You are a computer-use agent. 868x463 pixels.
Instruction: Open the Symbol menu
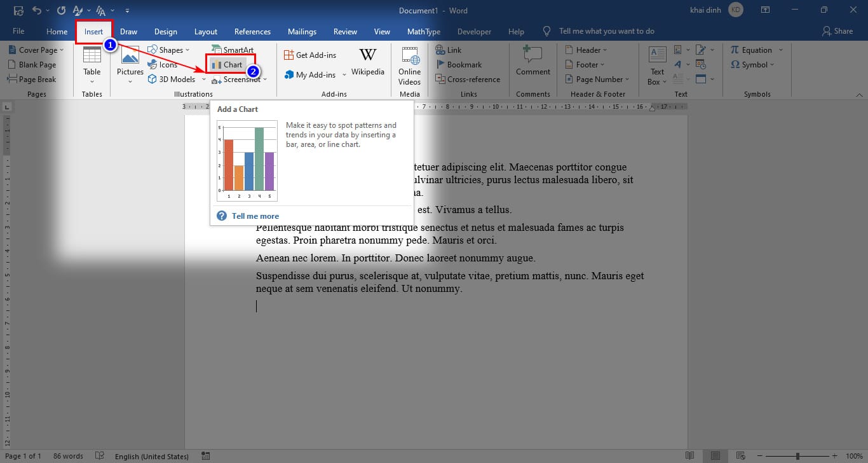click(x=753, y=65)
